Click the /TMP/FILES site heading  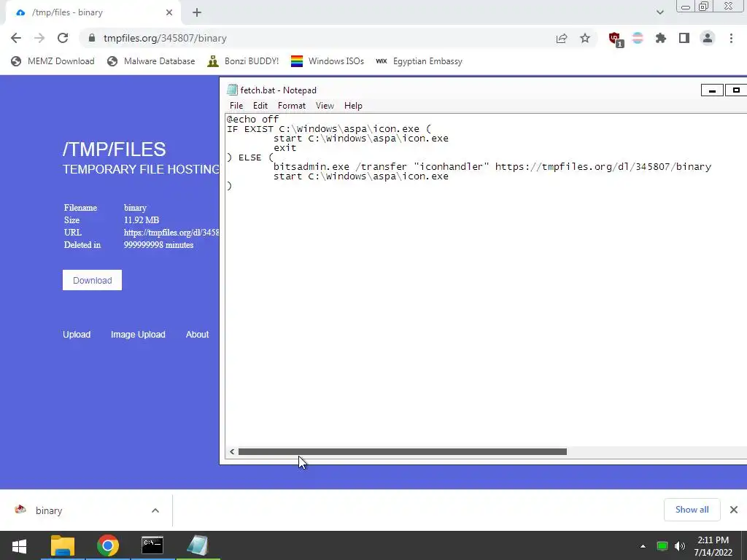point(114,149)
